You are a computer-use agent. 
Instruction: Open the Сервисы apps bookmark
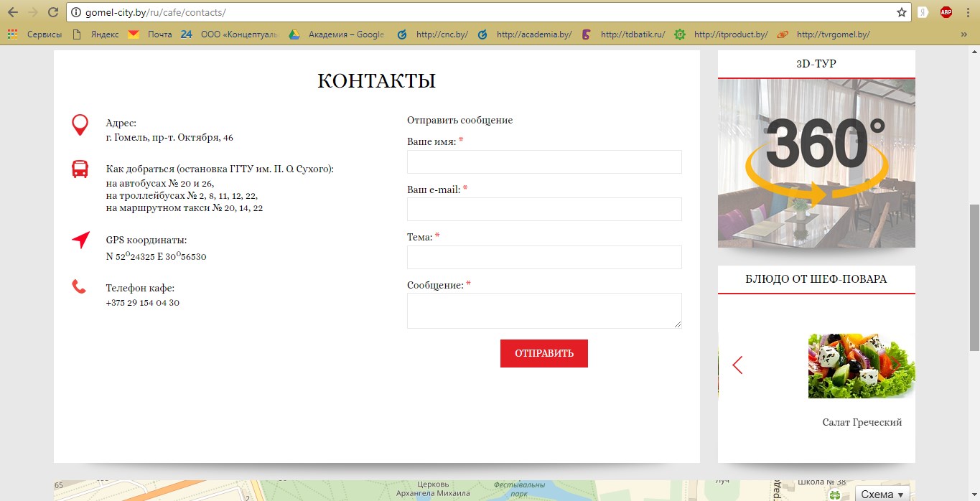(34, 34)
